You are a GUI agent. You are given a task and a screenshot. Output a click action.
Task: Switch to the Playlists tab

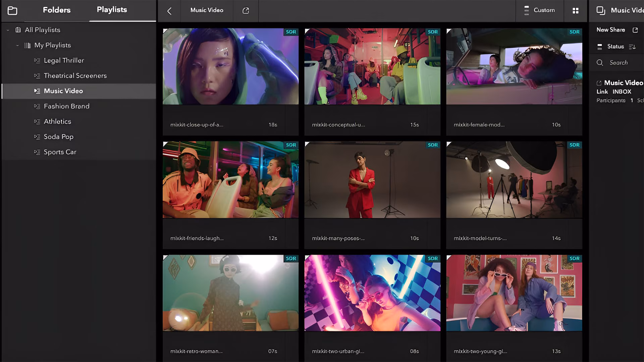tap(112, 10)
